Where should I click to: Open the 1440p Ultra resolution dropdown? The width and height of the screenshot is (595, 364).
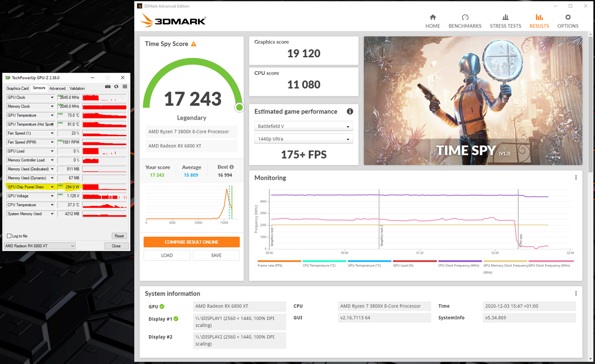point(304,139)
